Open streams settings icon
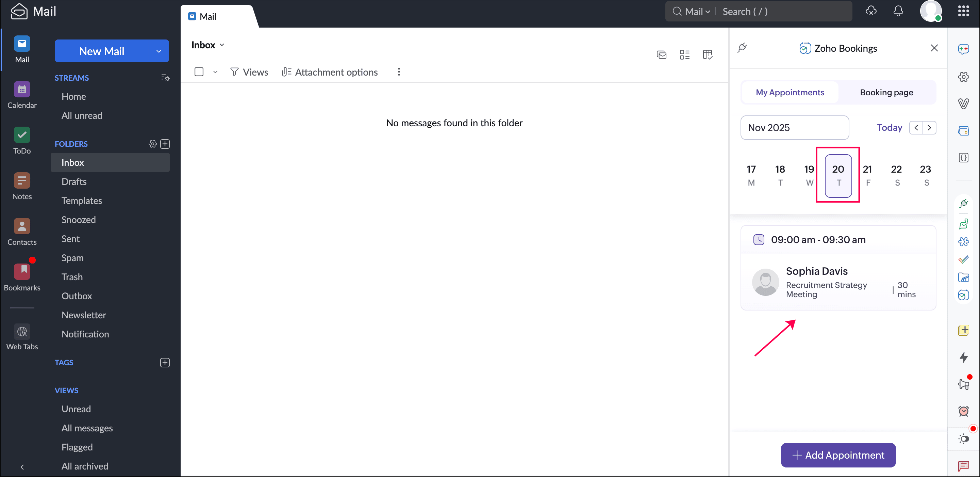This screenshot has height=477, width=980. (165, 78)
